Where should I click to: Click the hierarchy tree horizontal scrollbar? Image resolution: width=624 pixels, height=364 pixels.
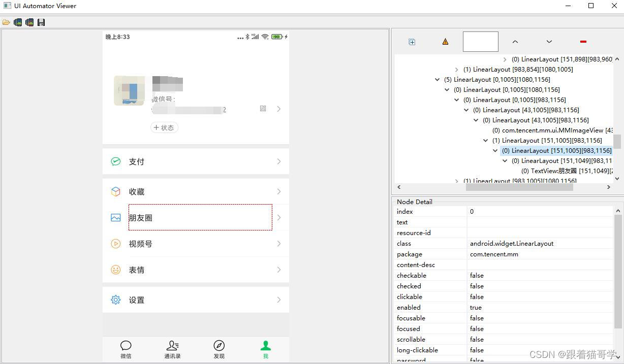[x=518, y=187]
